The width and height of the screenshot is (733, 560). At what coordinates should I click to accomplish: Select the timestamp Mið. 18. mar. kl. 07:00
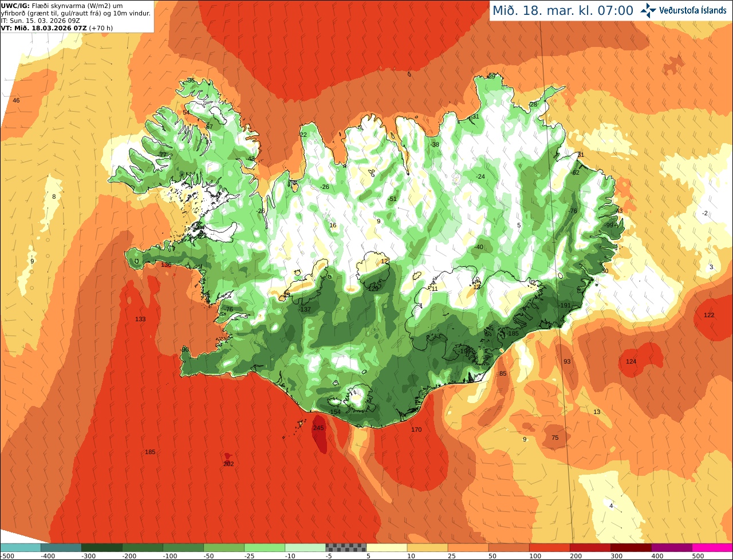coord(563,10)
